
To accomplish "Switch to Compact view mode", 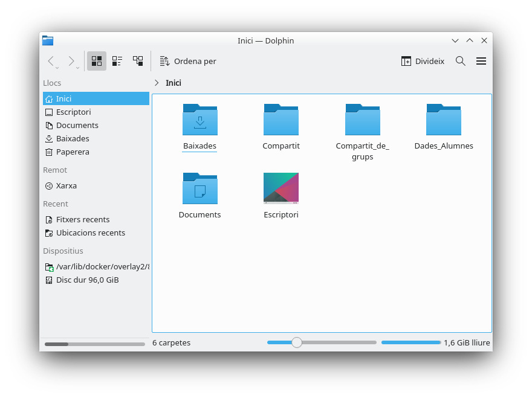I will [117, 61].
